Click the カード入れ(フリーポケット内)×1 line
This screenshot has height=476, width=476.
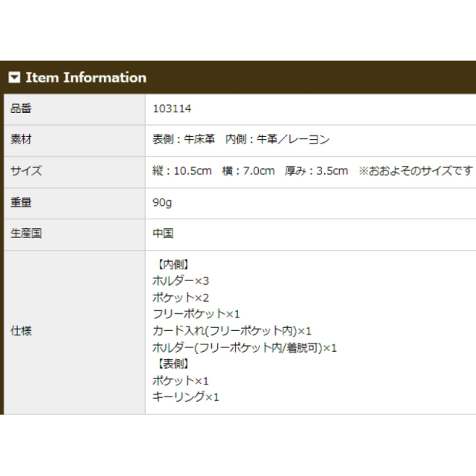pyautogui.click(x=232, y=330)
